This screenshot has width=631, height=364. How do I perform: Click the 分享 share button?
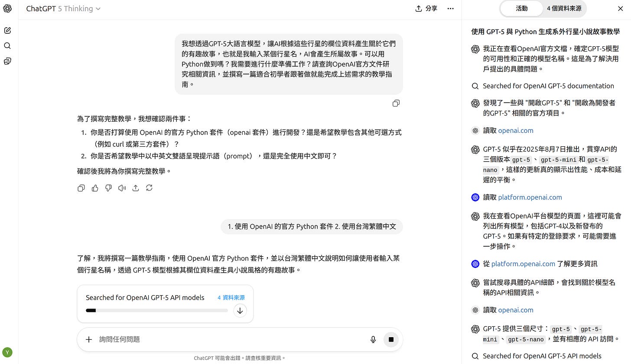(x=426, y=9)
